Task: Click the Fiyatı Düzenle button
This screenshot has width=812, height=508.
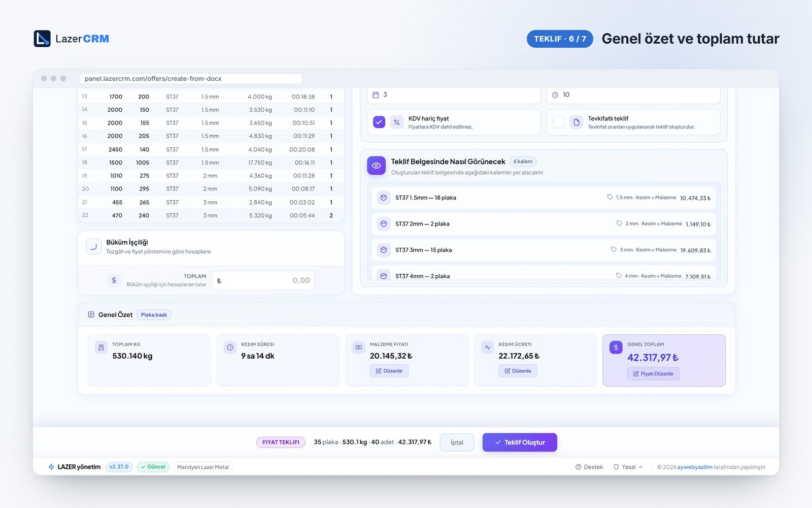Action: (x=653, y=374)
